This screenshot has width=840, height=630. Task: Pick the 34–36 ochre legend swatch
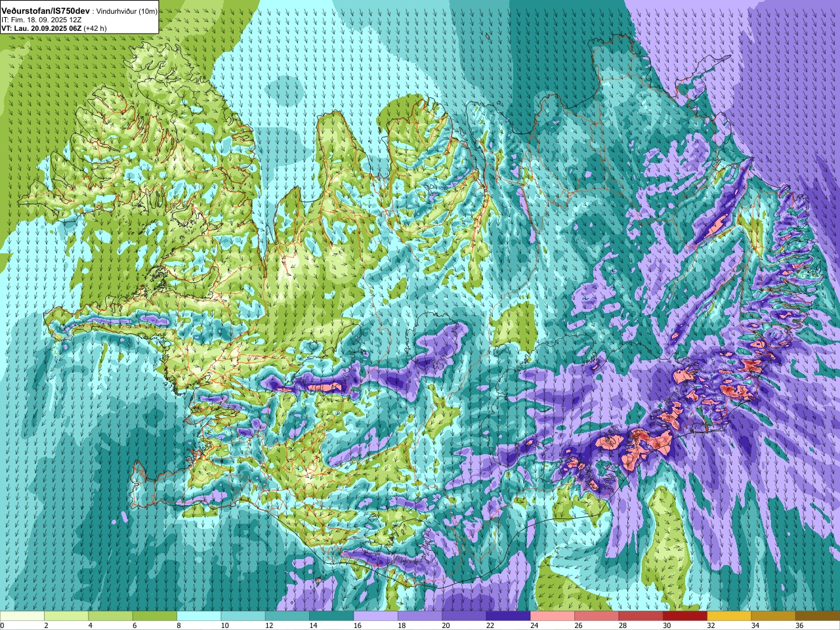[x=773, y=616]
